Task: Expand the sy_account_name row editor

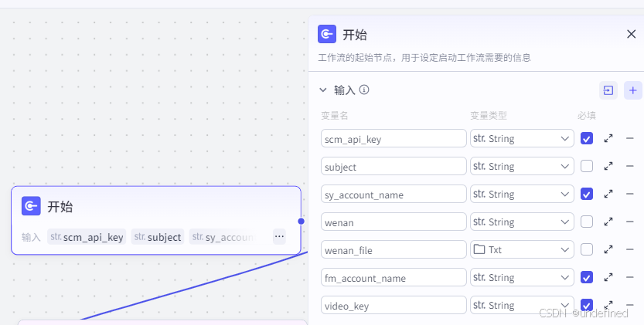Action: [x=608, y=194]
